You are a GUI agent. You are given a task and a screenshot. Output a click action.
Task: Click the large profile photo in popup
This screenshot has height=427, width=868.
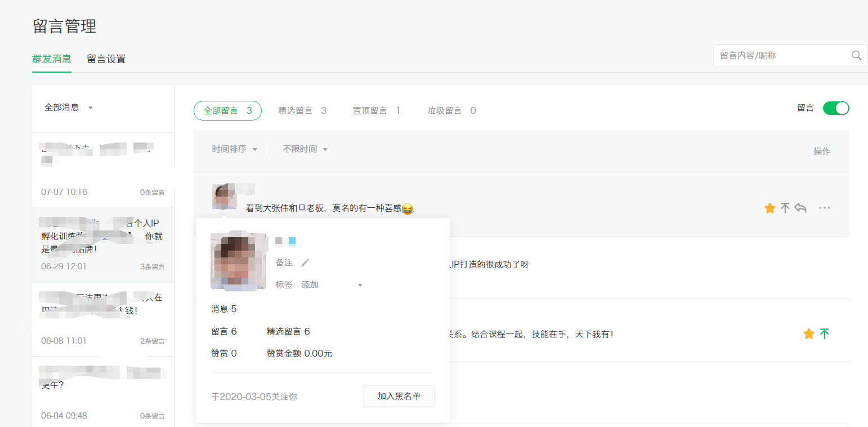pyautogui.click(x=239, y=261)
